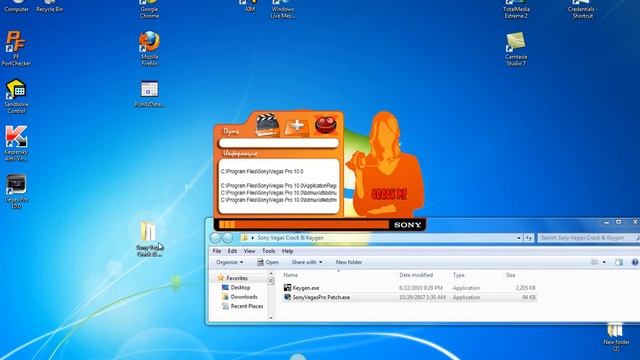This screenshot has height=360, width=640.
Task: Select the Kaspersky Anti-Virus desktop icon
Action: pos(16,143)
